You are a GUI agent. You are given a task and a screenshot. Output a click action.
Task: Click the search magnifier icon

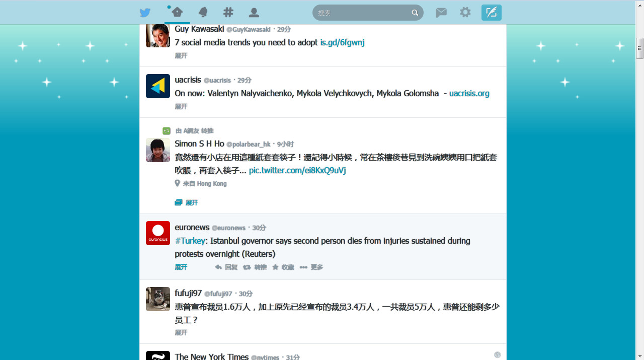415,13
